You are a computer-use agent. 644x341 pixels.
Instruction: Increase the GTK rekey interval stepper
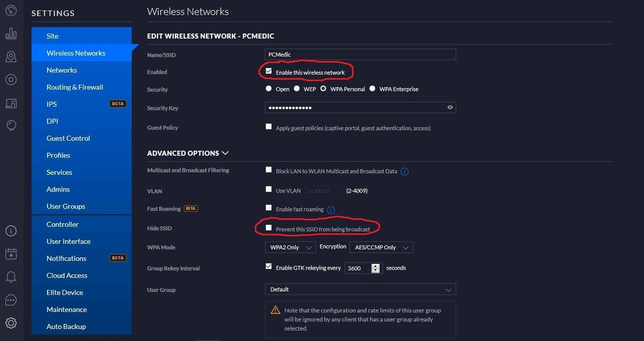[376, 265]
